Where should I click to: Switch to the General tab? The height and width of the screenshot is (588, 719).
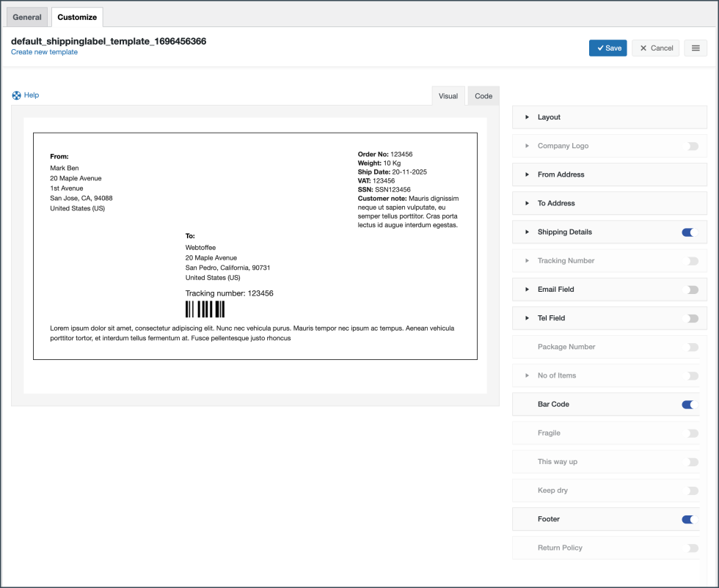(27, 17)
